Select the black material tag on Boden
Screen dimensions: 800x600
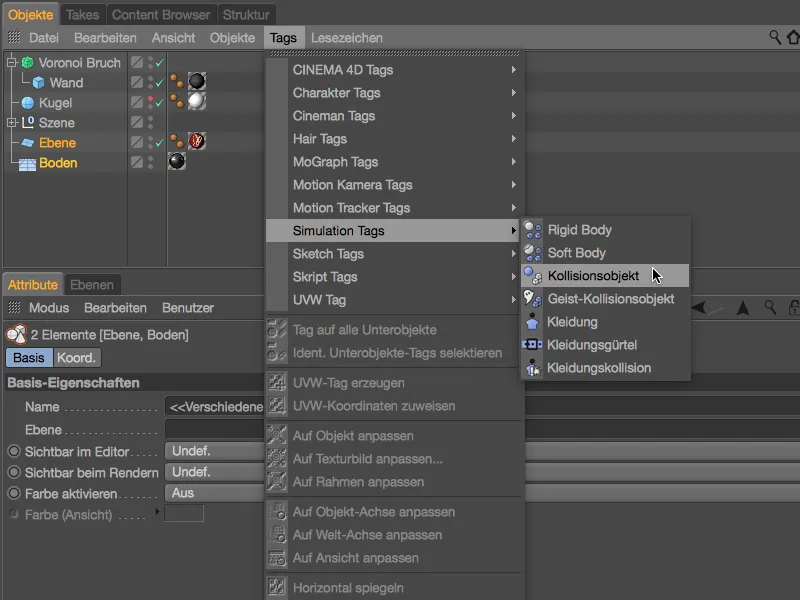tap(177, 161)
